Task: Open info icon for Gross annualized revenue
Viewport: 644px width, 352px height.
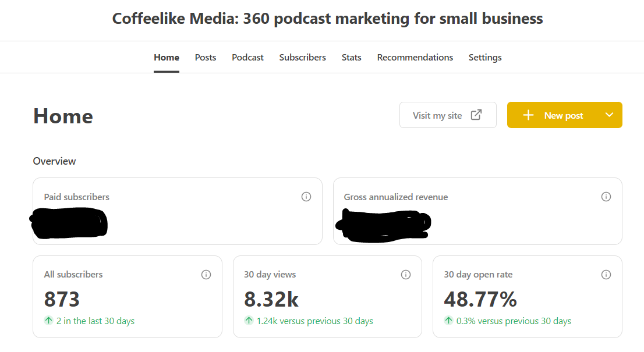Action: click(606, 197)
